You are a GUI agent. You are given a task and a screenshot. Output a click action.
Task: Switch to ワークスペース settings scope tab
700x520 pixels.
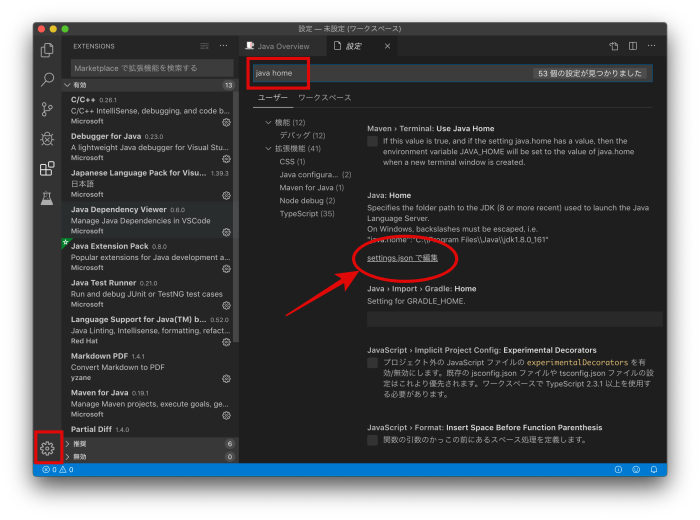click(x=325, y=98)
